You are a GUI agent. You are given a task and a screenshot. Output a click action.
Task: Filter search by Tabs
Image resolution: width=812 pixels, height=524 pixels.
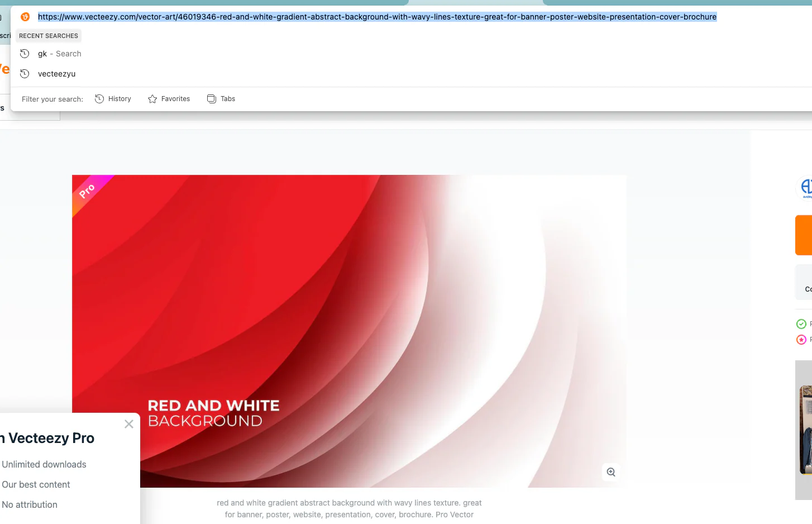pyautogui.click(x=221, y=99)
